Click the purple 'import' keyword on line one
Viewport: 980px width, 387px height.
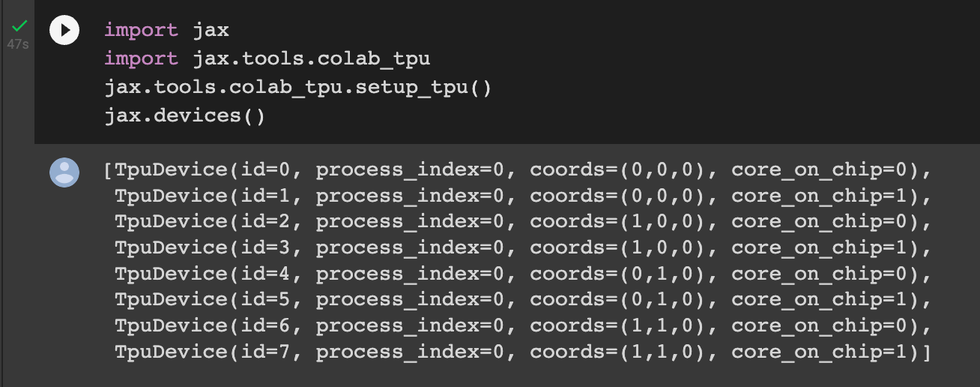pos(141,31)
